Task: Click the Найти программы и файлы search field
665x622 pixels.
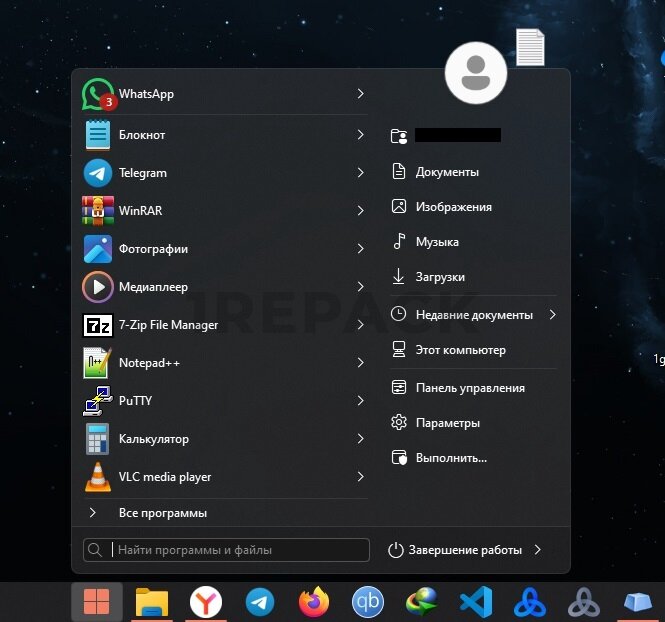Action: tap(238, 550)
